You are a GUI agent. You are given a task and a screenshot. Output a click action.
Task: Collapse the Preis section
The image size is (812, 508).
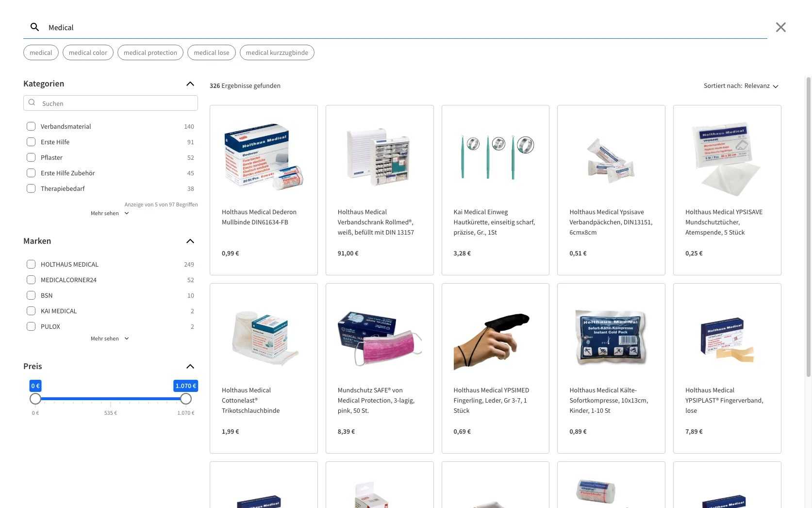point(190,367)
